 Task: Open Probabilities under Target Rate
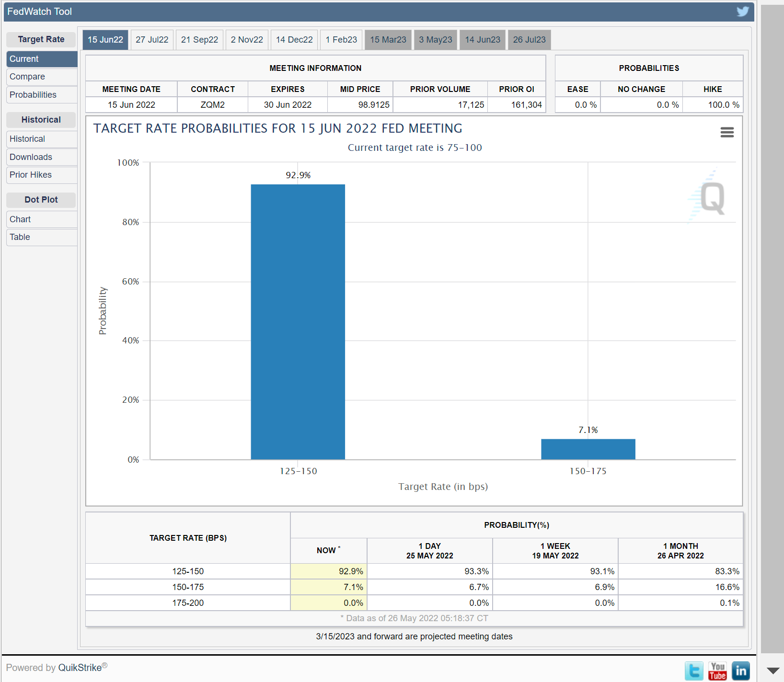(33, 95)
